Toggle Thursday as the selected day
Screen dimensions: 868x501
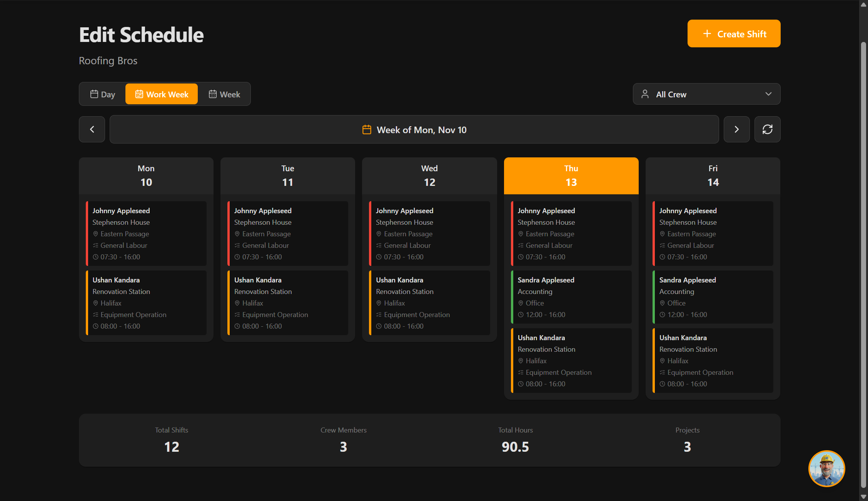pyautogui.click(x=571, y=175)
